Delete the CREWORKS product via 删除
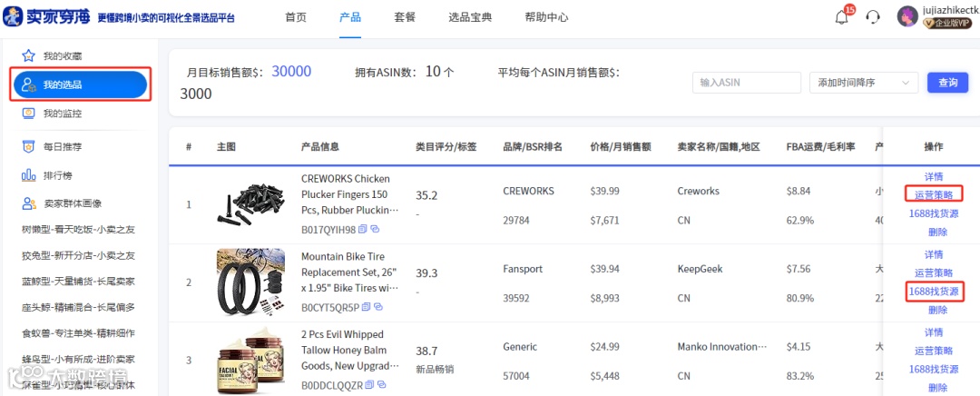 coord(937,233)
